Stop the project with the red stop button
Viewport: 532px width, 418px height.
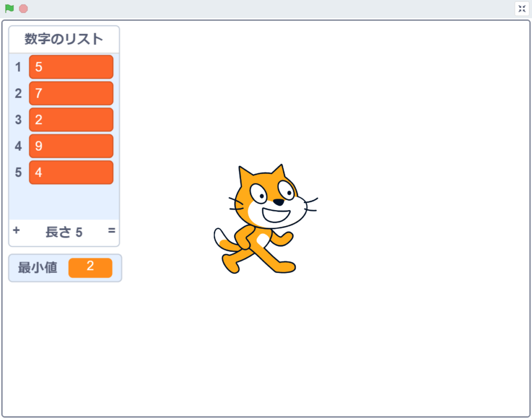coord(23,8)
